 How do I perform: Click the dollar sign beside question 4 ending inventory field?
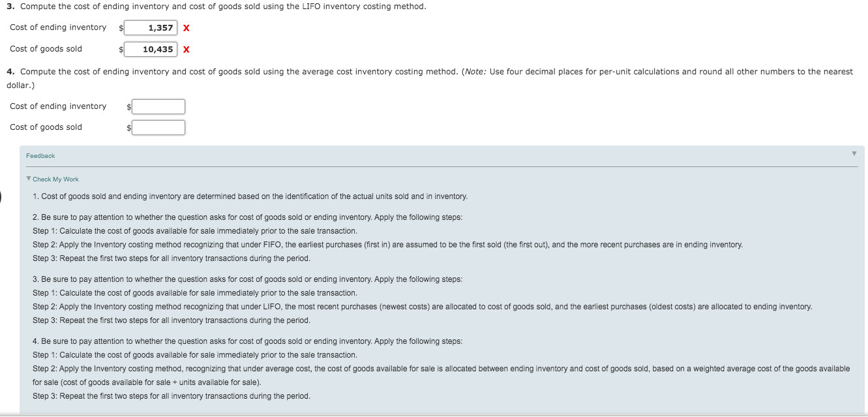128,106
